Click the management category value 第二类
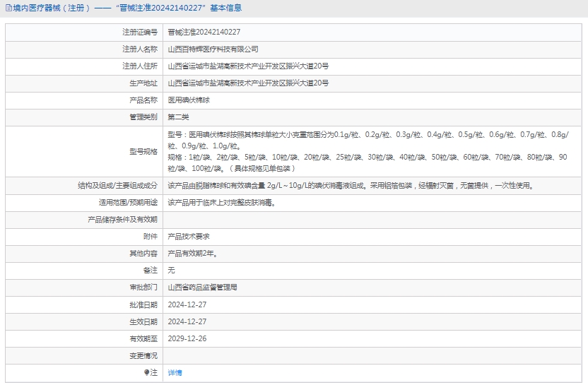The width and height of the screenshot is (588, 385). point(178,117)
